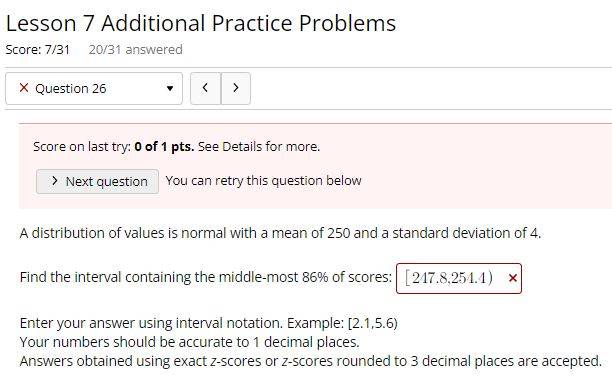Click the Next question button

[x=98, y=181]
